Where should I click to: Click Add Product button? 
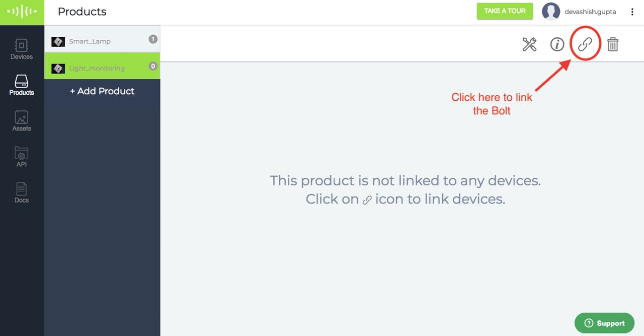[102, 91]
